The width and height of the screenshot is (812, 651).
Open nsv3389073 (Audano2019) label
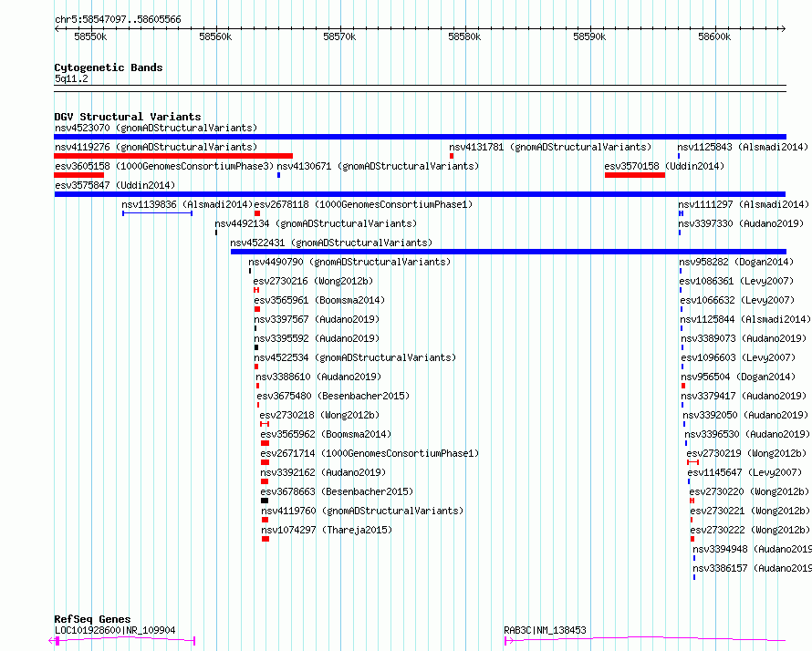(744, 338)
